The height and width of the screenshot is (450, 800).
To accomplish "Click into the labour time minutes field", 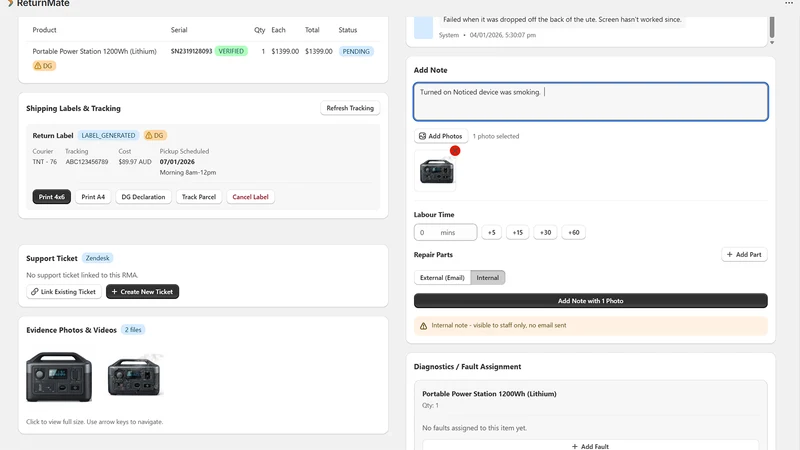I will pyautogui.click(x=445, y=233).
